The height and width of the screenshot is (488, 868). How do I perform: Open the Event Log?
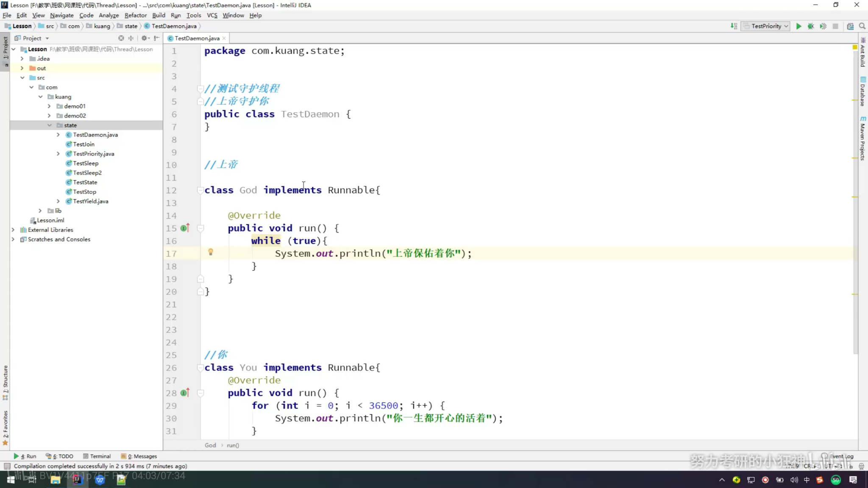click(837, 456)
